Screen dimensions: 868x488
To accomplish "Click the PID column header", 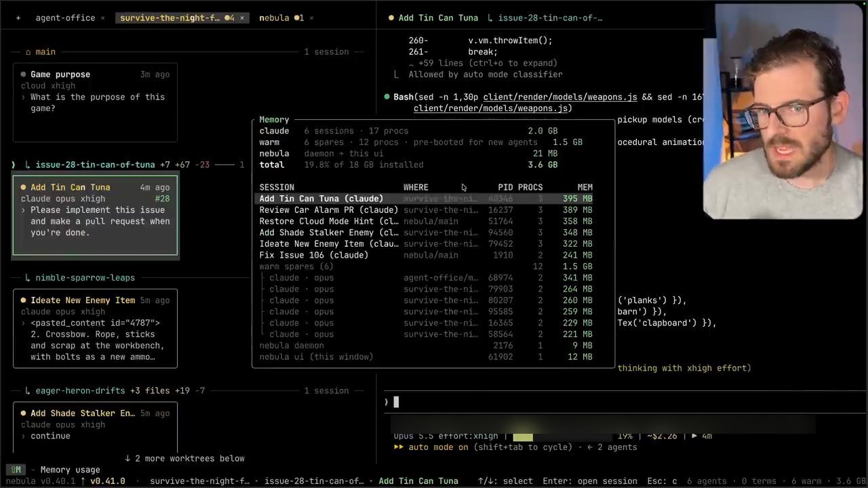I will 505,187.
